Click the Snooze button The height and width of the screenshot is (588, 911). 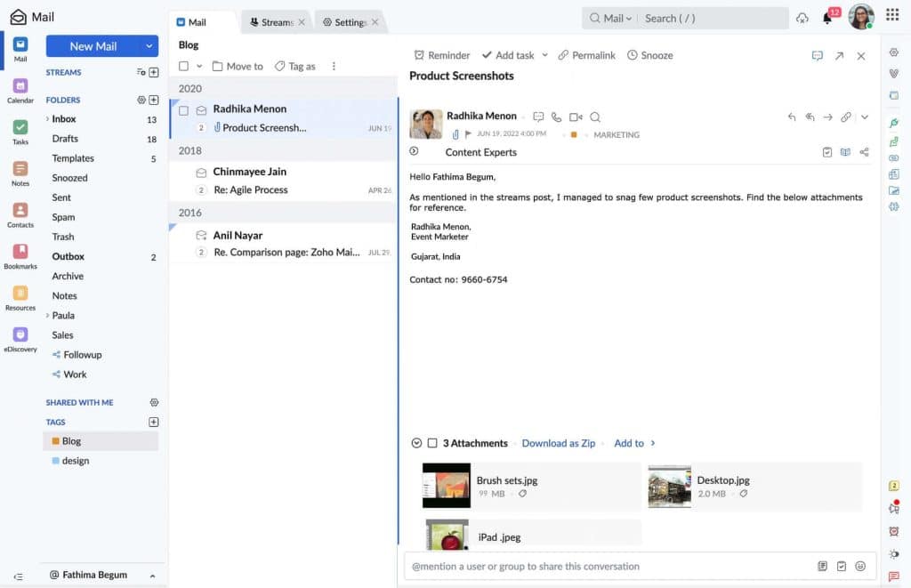coord(649,55)
